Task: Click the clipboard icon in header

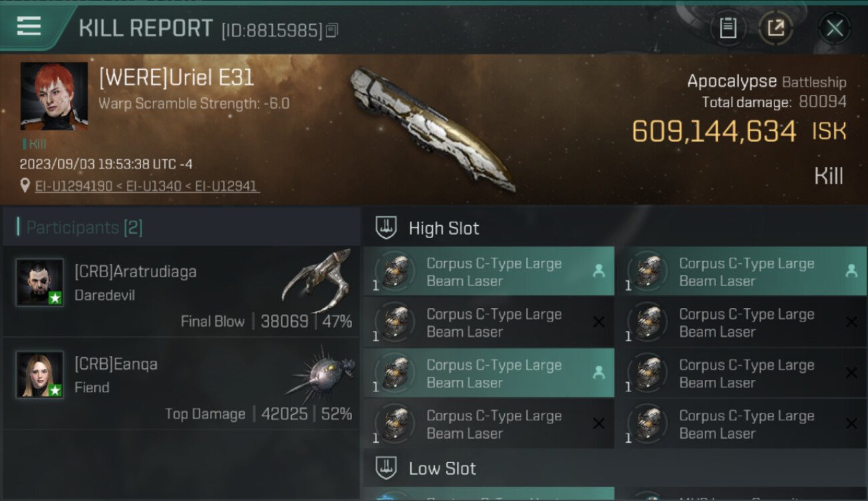Action: 728,28
